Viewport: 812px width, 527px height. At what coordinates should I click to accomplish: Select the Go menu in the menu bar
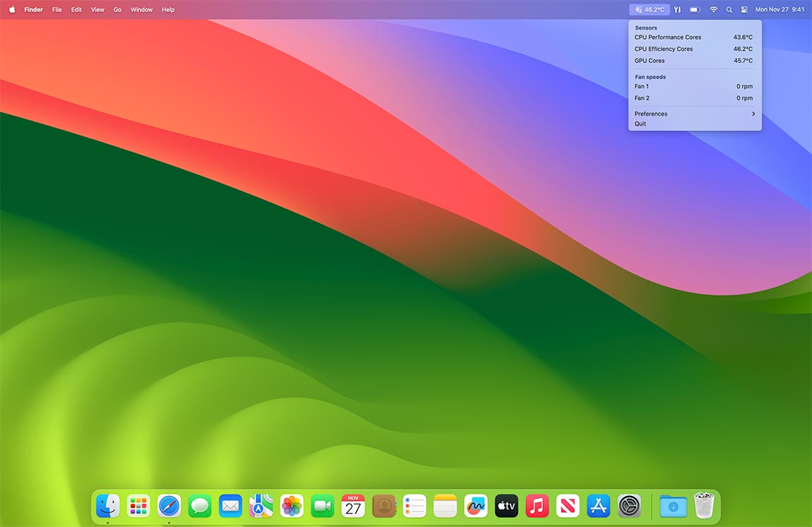[117, 9]
